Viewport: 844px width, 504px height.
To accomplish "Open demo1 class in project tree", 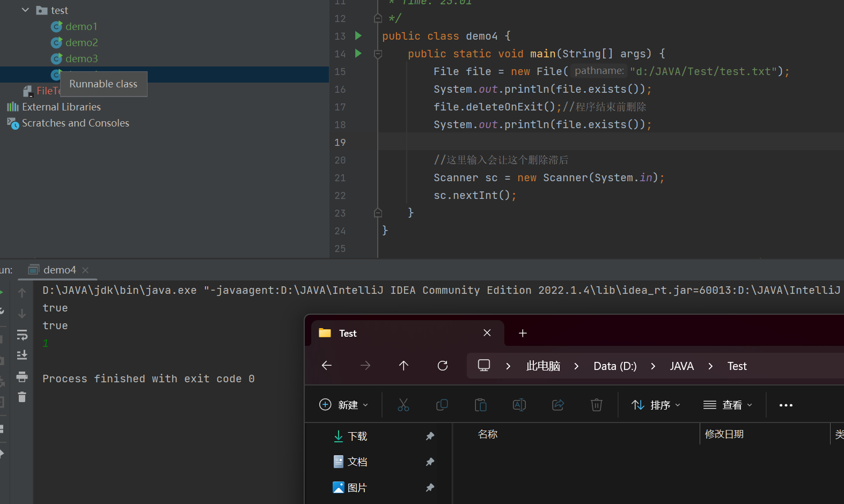I will [x=81, y=26].
